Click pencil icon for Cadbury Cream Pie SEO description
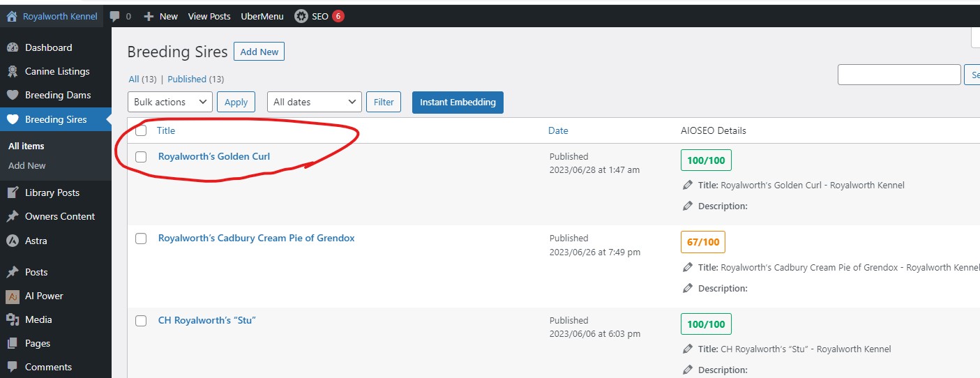Viewport: 980px width, 378px height. point(688,288)
